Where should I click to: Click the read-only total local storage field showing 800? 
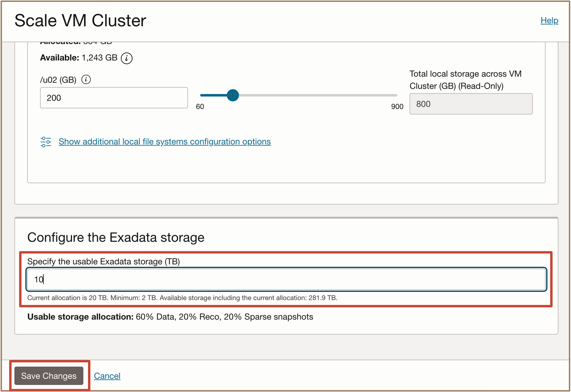coord(471,104)
